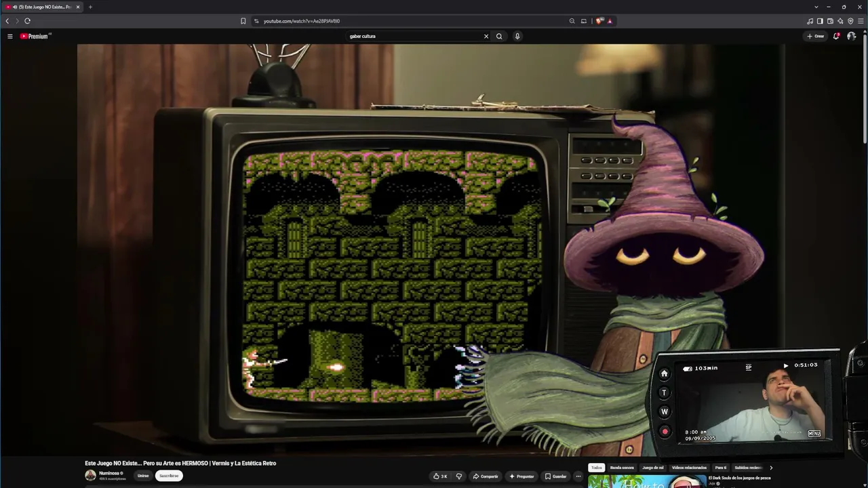
Task: Open a new browser tab
Action: coord(90,7)
